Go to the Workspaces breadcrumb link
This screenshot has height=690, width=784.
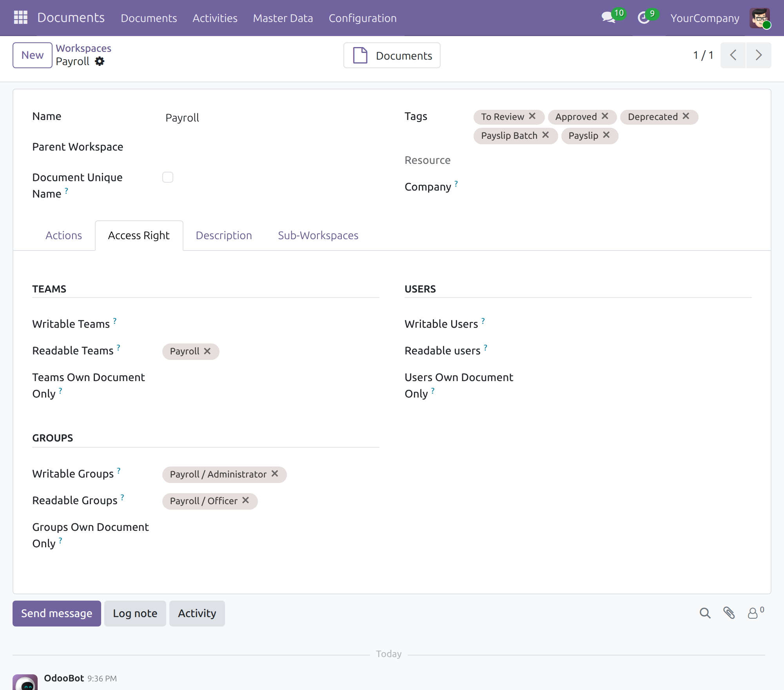click(x=83, y=48)
